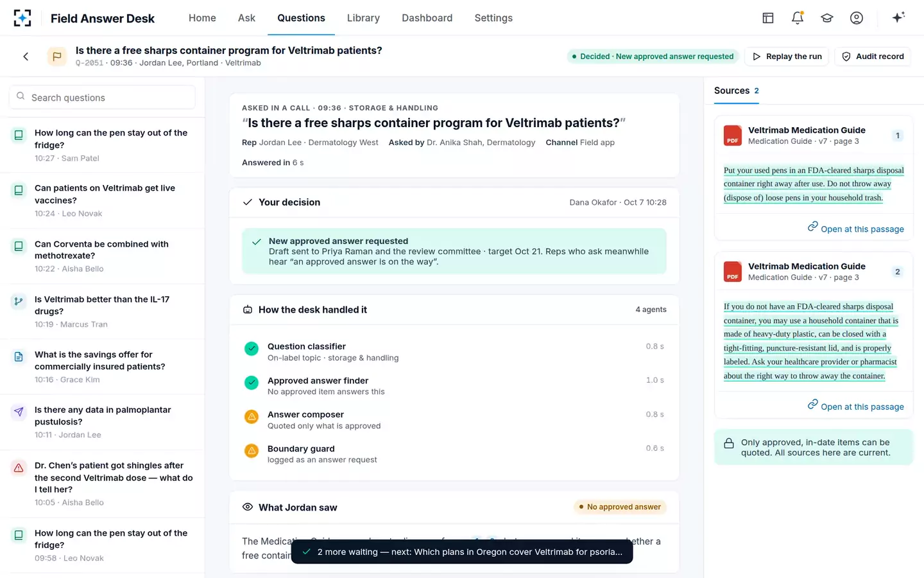Open the notifications bell

click(x=798, y=18)
